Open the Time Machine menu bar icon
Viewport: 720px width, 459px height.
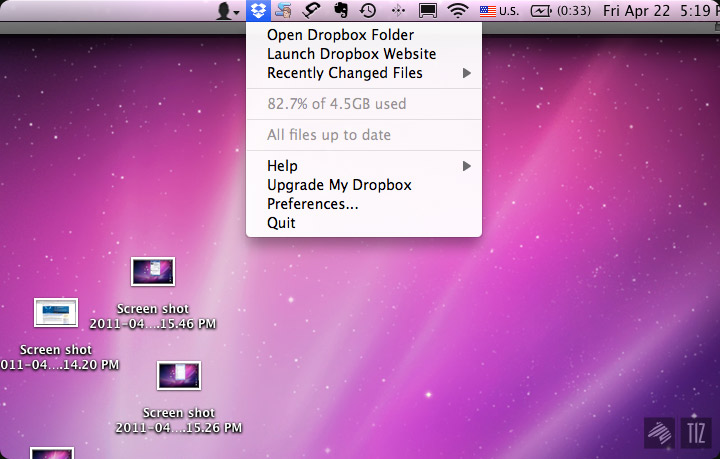click(368, 11)
